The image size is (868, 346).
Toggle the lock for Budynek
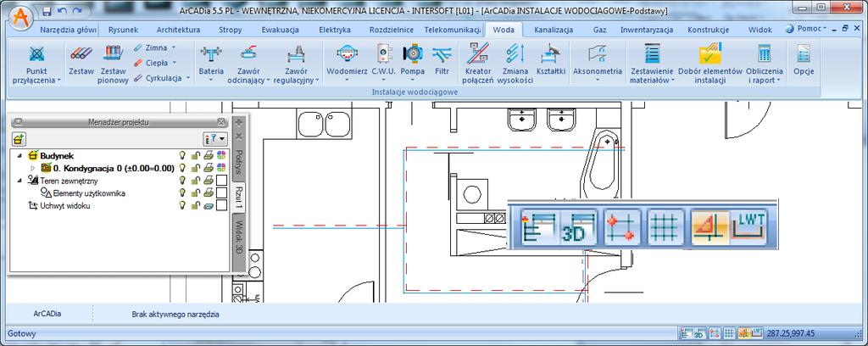pyautogui.click(x=195, y=156)
